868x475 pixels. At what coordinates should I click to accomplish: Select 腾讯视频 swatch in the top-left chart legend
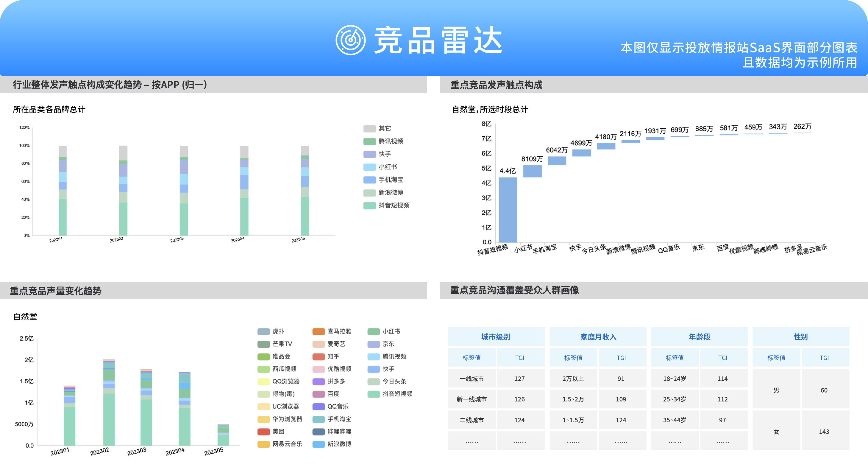pyautogui.click(x=370, y=141)
